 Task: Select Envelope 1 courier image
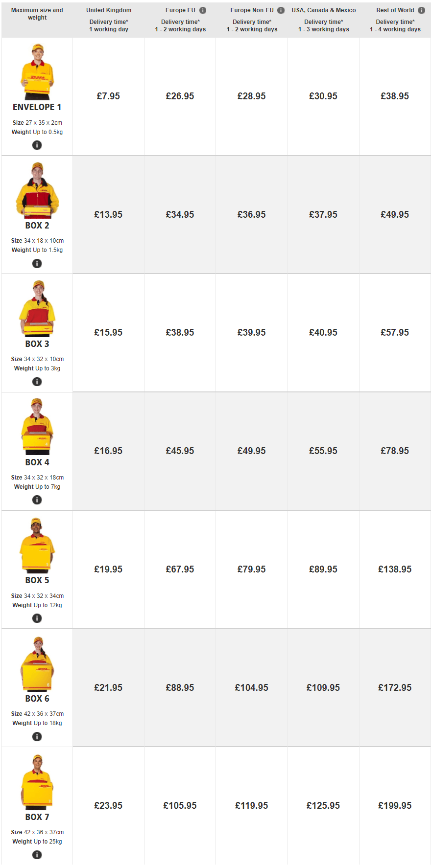point(37,72)
